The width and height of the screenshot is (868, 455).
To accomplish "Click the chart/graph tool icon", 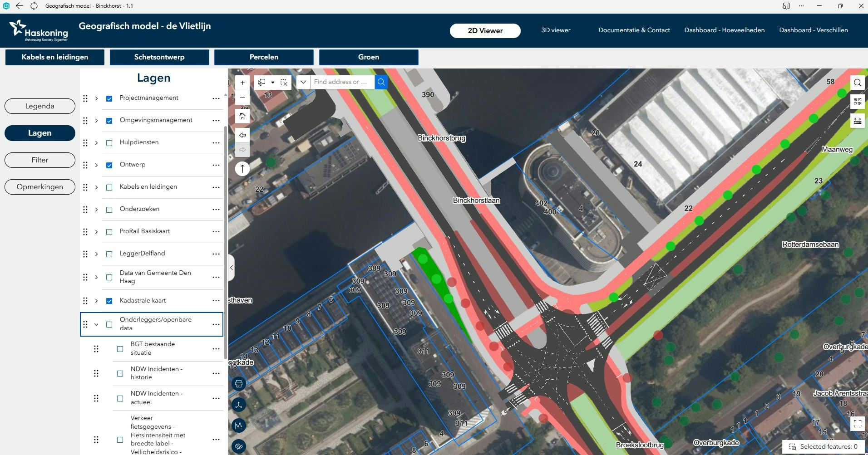I will 239,425.
